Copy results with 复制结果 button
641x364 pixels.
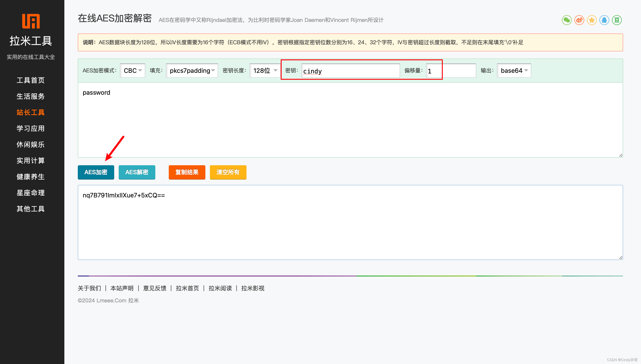point(187,172)
